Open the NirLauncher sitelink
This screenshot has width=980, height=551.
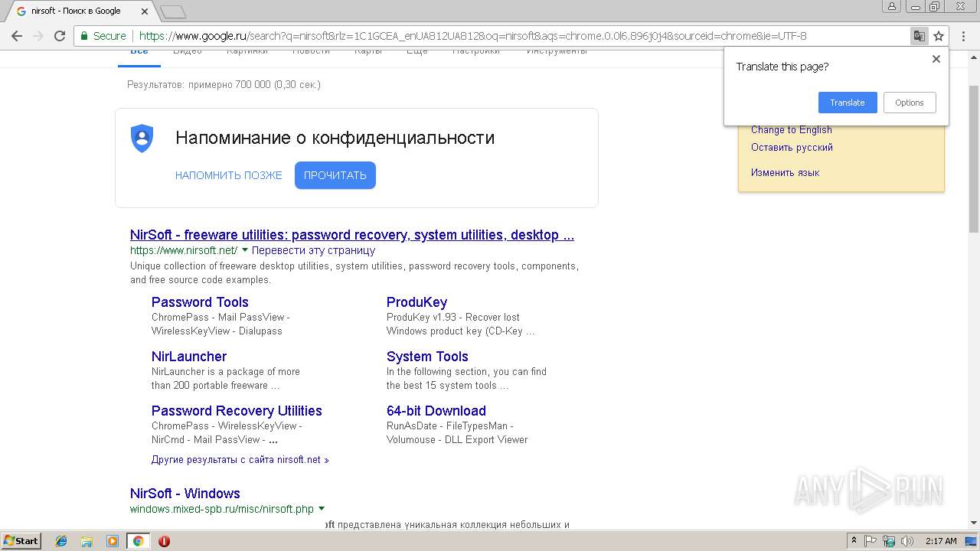pyautogui.click(x=189, y=357)
